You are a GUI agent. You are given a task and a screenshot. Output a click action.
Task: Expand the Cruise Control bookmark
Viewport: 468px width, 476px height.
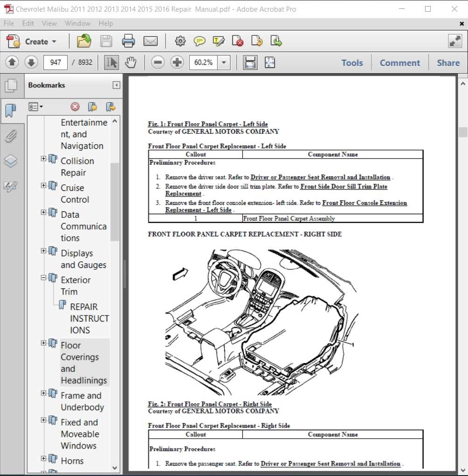44,185
